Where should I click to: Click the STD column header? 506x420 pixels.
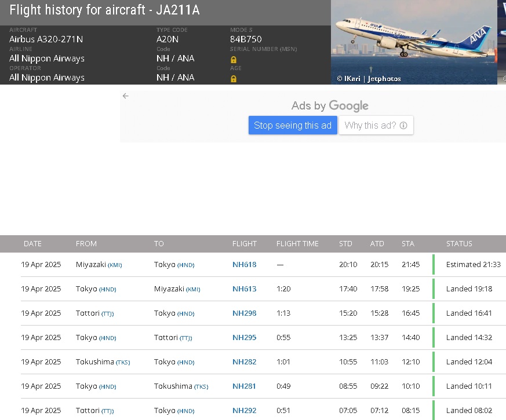(345, 244)
